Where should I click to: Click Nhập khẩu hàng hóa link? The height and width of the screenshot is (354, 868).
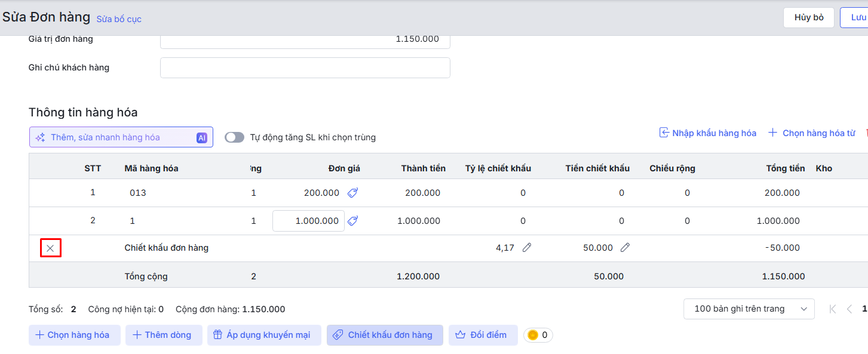707,133
